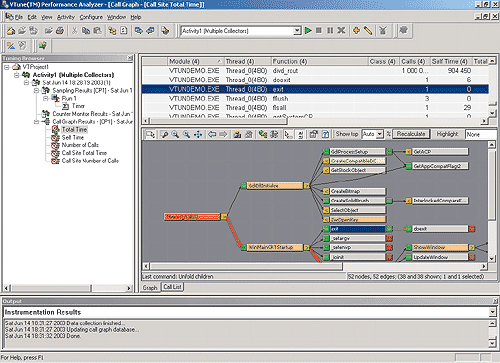This screenshot has height=363, width=500.
Task: Click the four-arrow pan tool icon
Action: [x=198, y=134]
